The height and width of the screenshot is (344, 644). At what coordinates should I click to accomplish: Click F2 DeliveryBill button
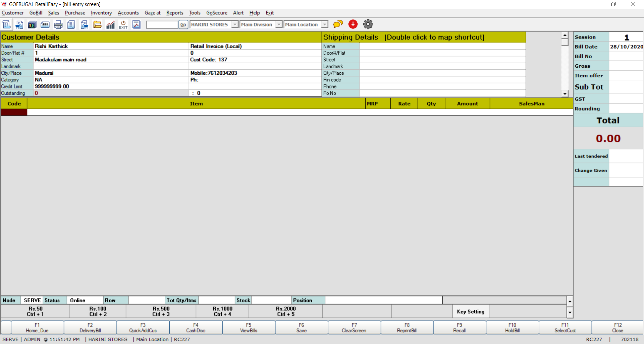pyautogui.click(x=90, y=328)
